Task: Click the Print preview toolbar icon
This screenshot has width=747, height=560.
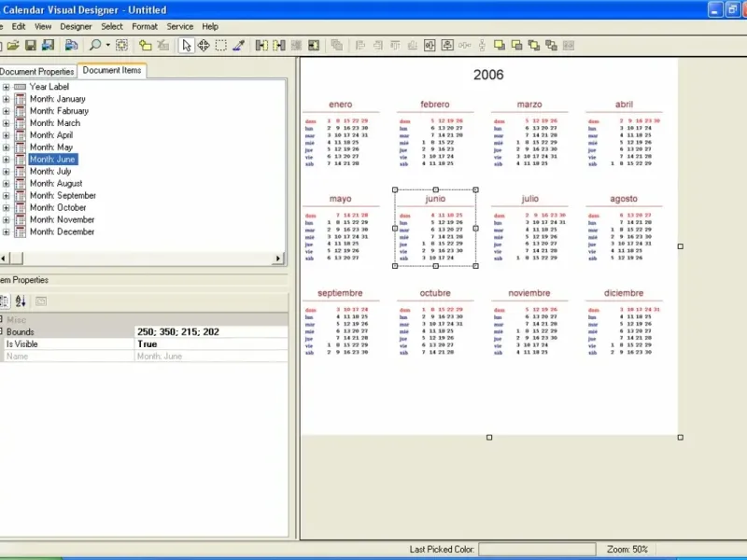Action: tap(72, 45)
